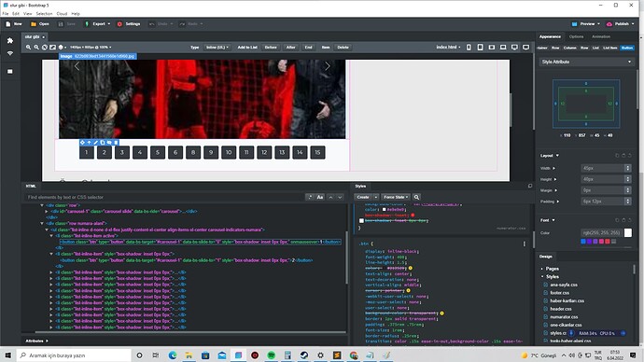Click carousel indicator button 12
Viewport: 644px width, 362px height.
pos(264,153)
